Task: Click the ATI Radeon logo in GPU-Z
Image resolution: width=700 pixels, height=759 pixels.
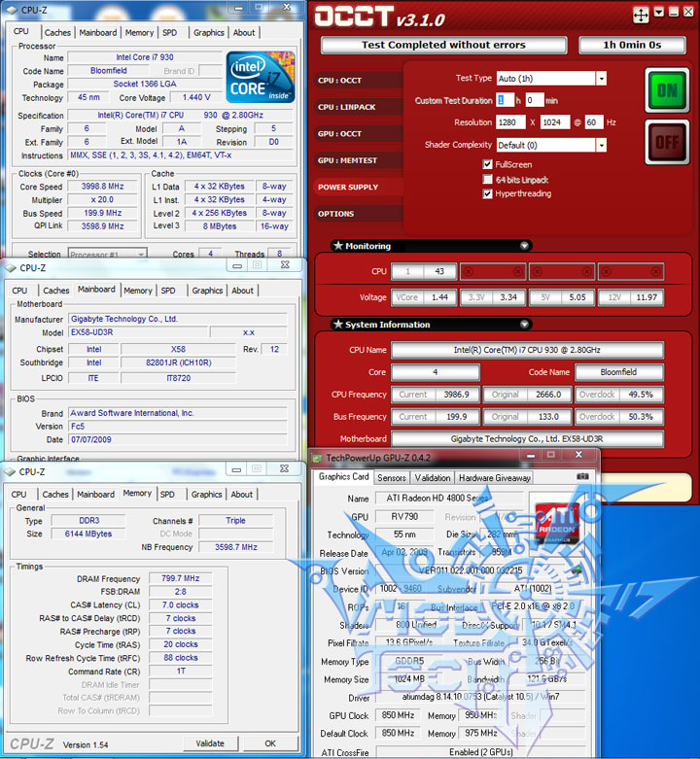Action: [x=556, y=522]
